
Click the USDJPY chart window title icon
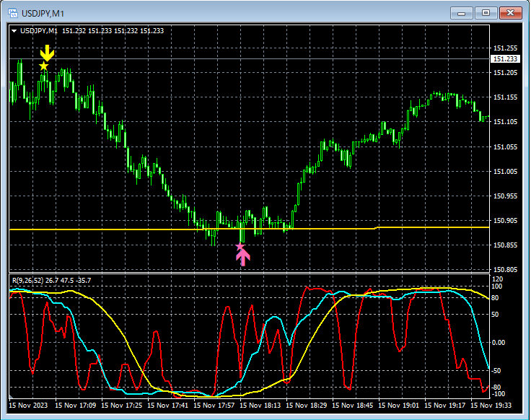coord(13,14)
